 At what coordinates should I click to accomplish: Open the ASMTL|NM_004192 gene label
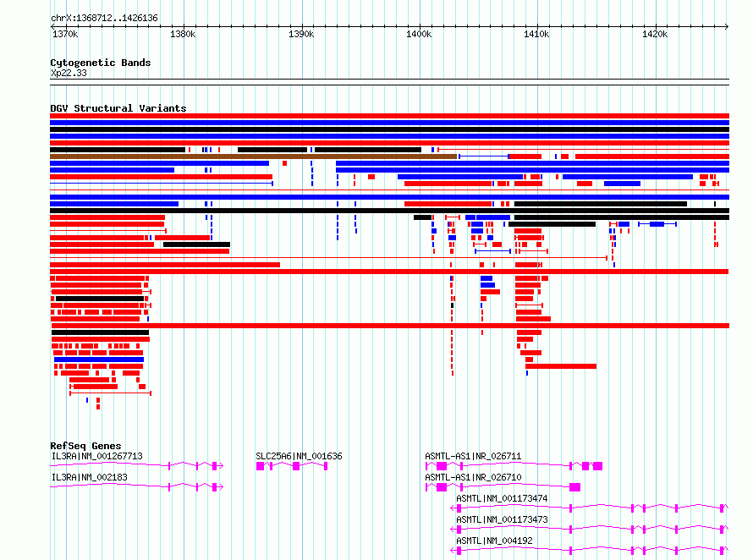[x=495, y=541]
